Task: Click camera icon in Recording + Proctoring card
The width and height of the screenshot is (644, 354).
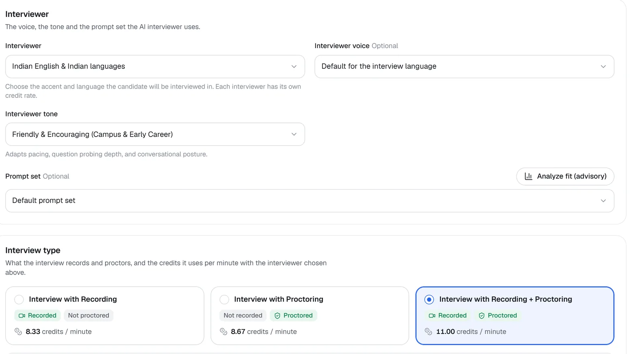Action: tap(432, 316)
